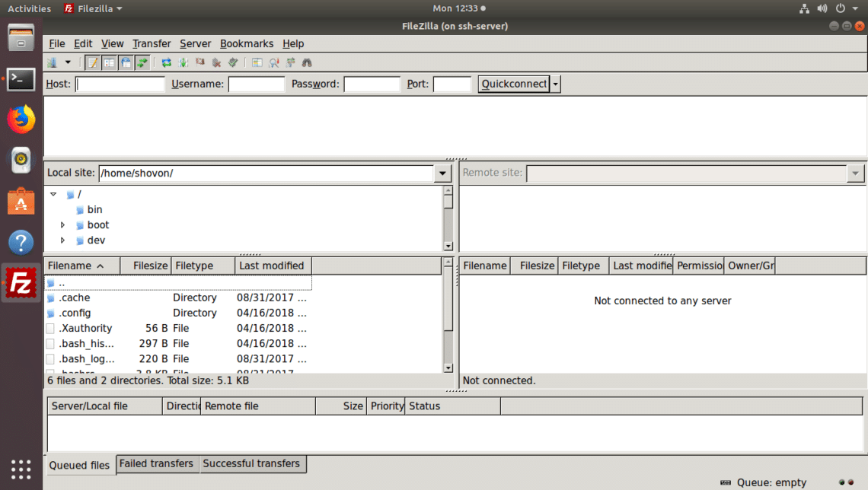Click the Host input field

tap(120, 84)
